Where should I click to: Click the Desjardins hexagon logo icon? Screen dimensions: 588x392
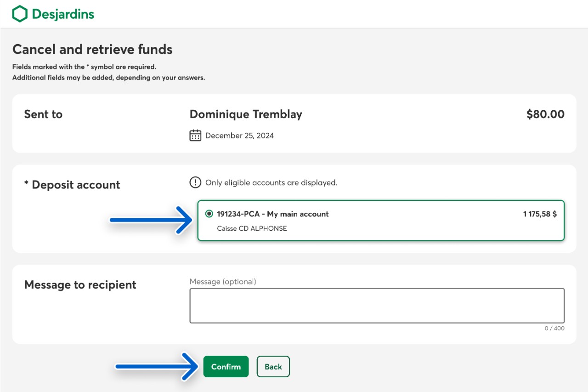20,14
